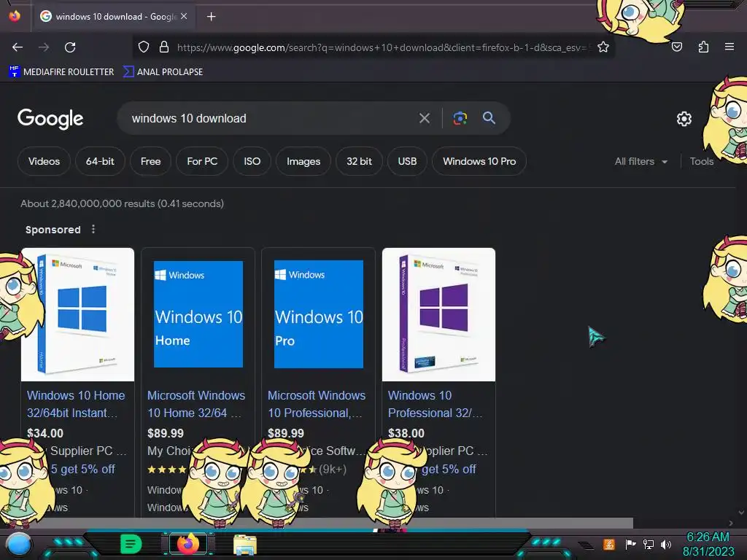Open Microsoft Windows 10 Home 32/64 link
The image size is (747, 560).
coord(196,404)
